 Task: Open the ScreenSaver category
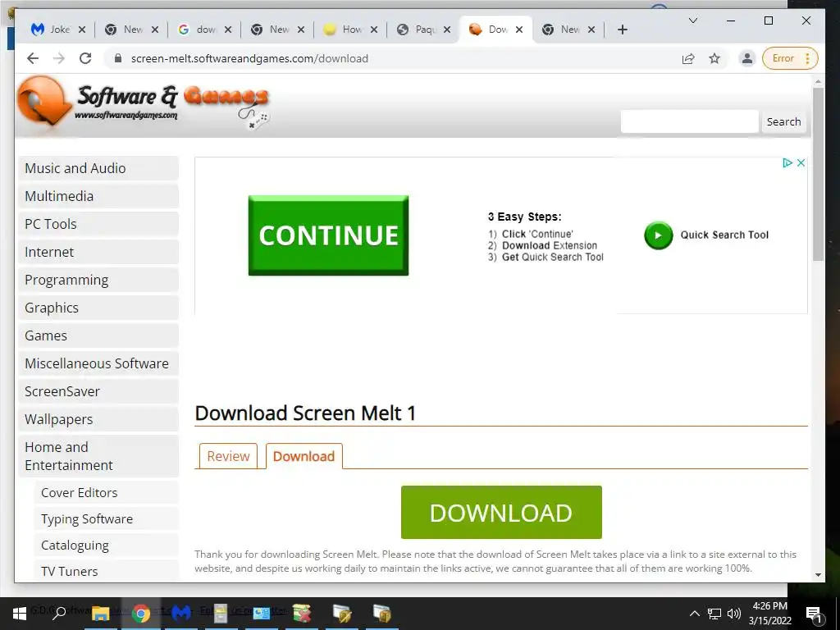[x=98, y=391]
